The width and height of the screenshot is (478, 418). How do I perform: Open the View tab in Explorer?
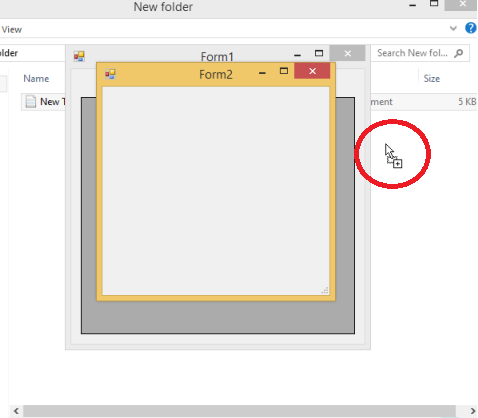tap(12, 30)
